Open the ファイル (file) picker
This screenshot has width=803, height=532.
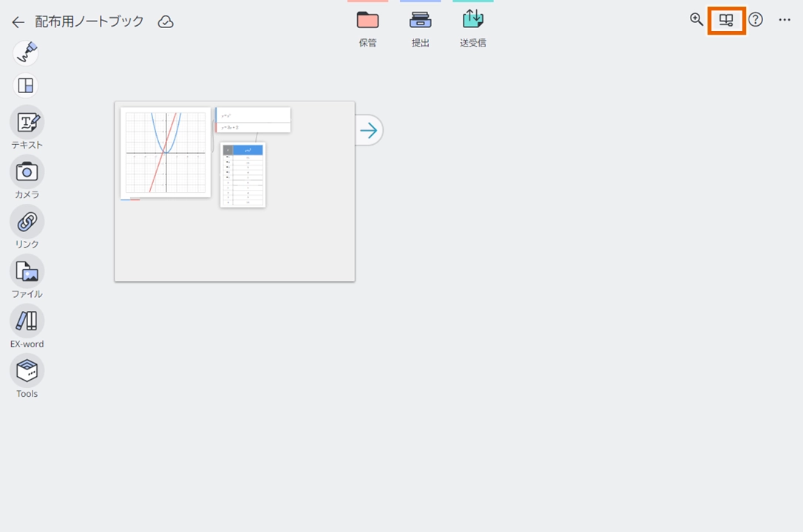point(27,272)
